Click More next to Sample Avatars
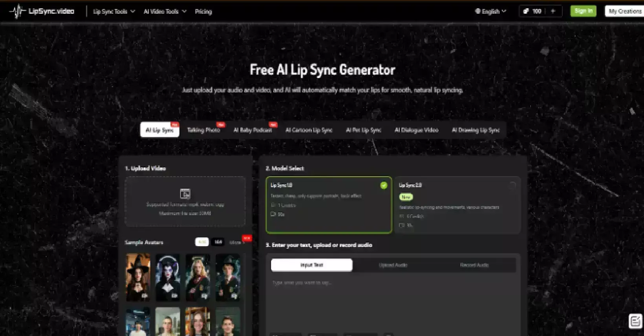 [x=236, y=242]
